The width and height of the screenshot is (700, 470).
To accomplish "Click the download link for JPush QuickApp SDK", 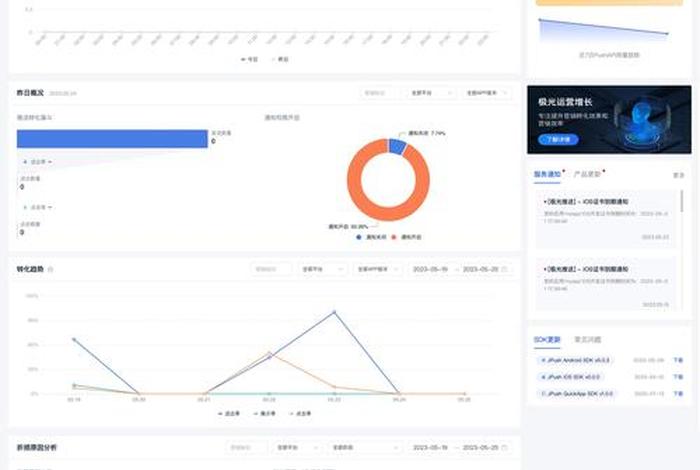I will [678, 394].
